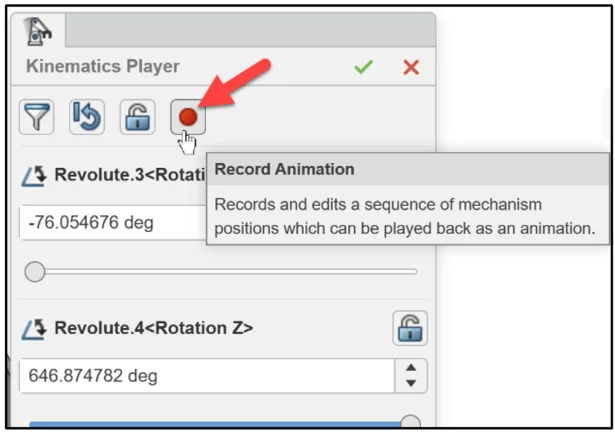615x435 pixels.
Task: Click the Revolute.4 angle value field
Action: point(205,376)
